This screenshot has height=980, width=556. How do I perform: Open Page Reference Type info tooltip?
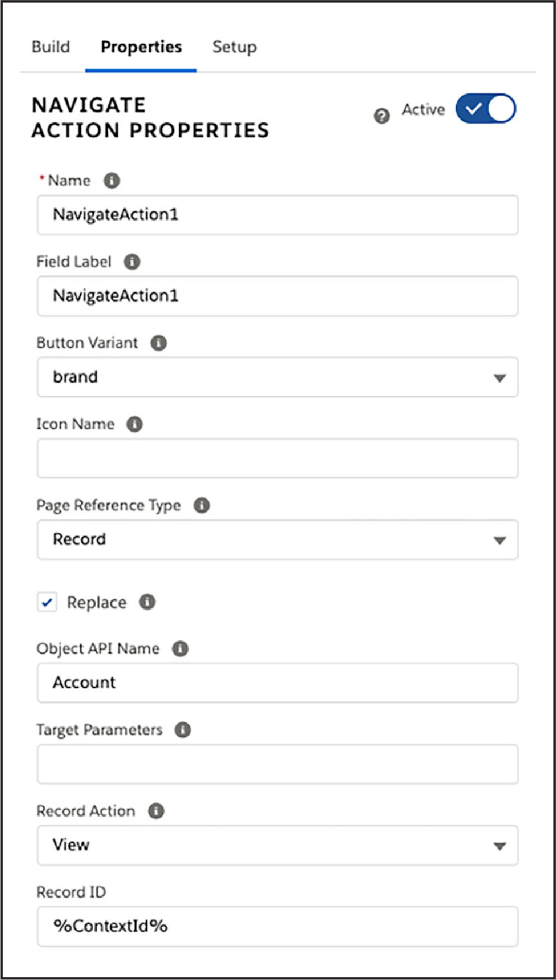201,505
